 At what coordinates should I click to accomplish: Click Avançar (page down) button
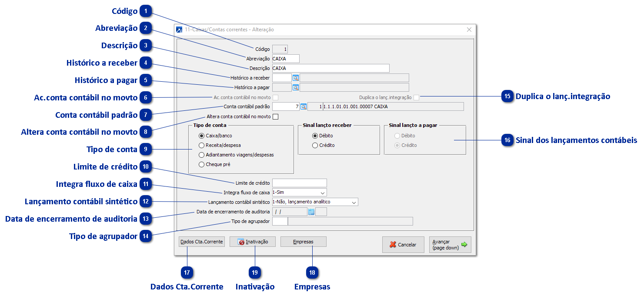tap(450, 245)
